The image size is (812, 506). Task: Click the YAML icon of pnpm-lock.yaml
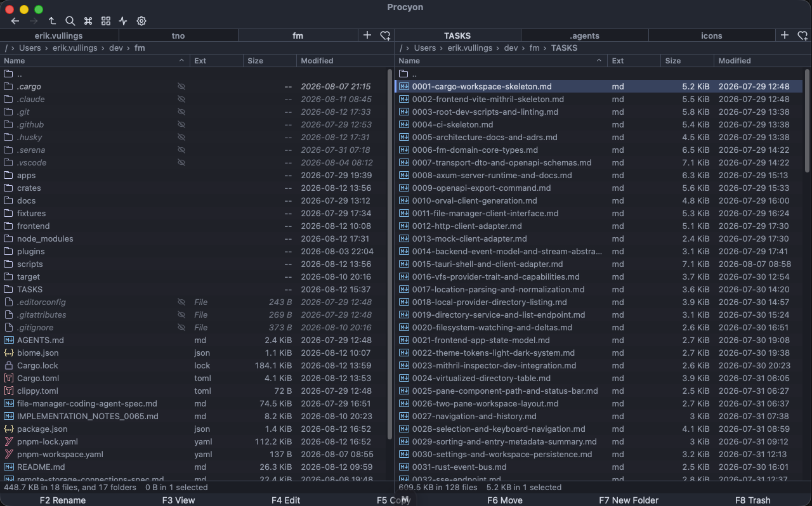9,441
